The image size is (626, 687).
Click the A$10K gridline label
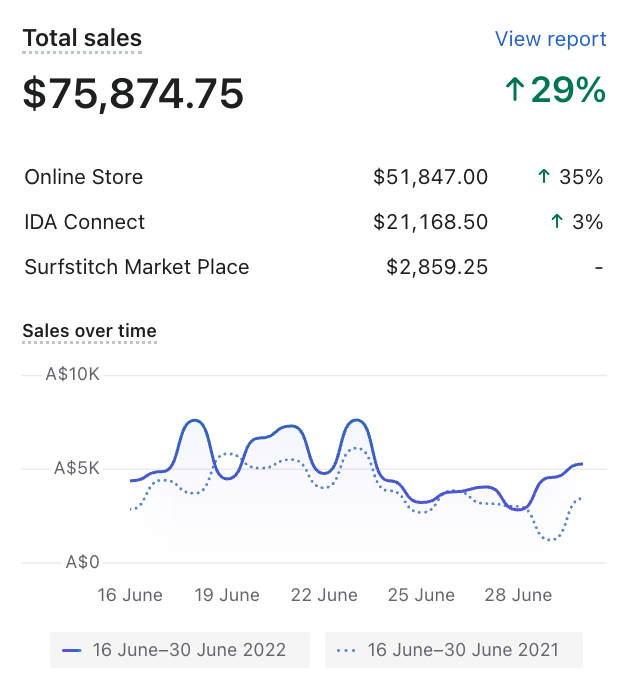tap(73, 374)
